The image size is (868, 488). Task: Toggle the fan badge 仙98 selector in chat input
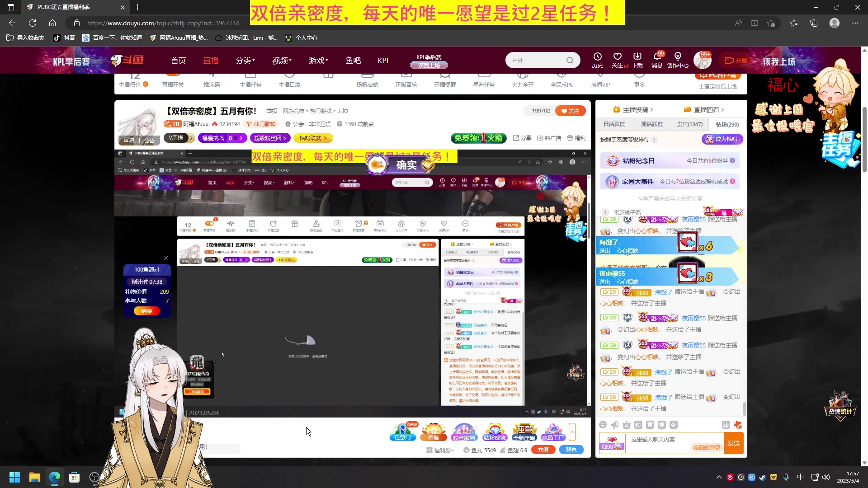tap(612, 443)
